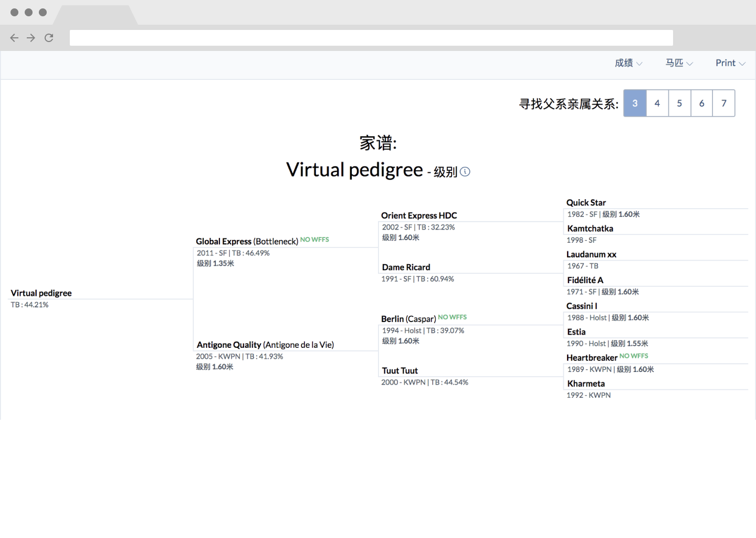Click the text '1967 - TB'
Viewport: 756px width, 538px height.
(x=583, y=266)
